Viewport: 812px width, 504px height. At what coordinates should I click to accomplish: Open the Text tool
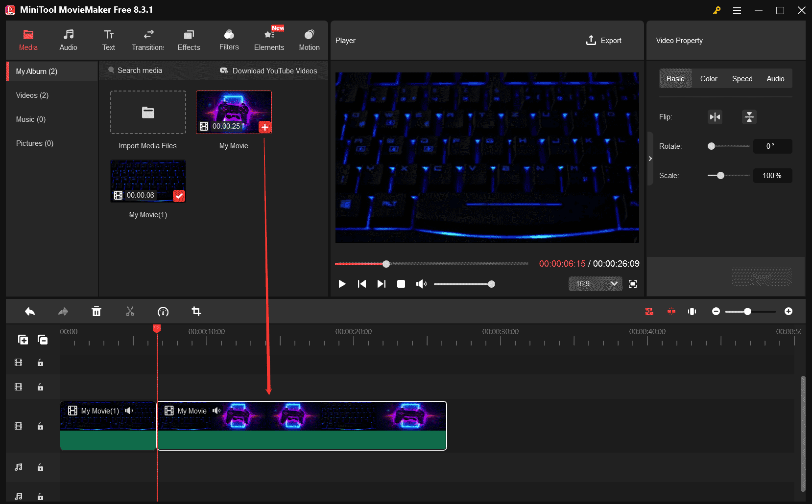(108, 39)
